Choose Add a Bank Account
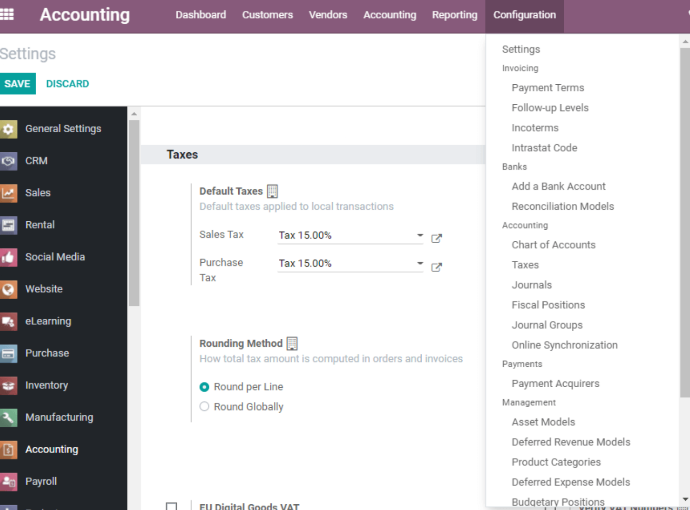The image size is (690, 510). pos(558,187)
